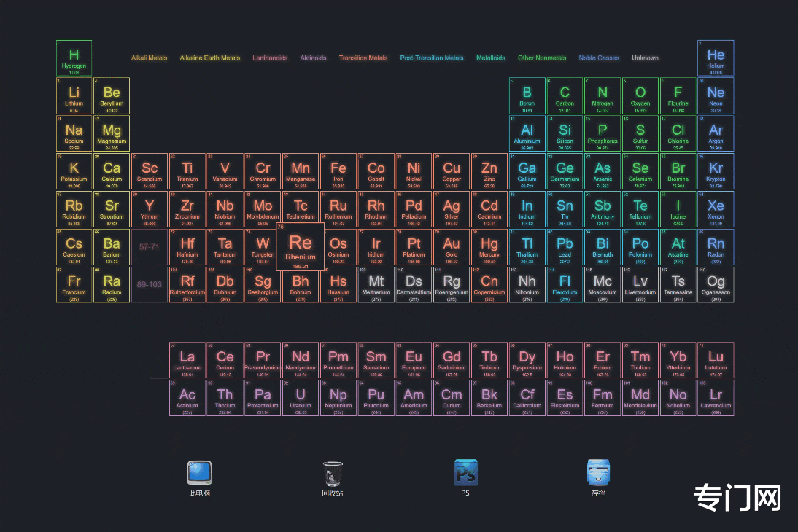Select the Carbon element tile

point(565,95)
